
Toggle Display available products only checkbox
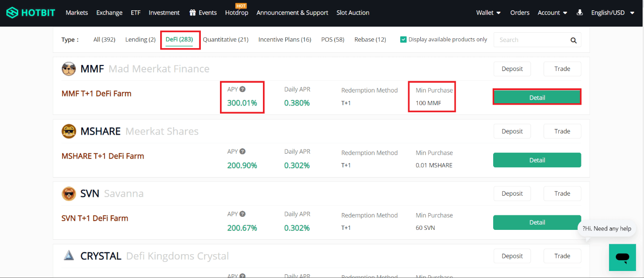click(403, 40)
